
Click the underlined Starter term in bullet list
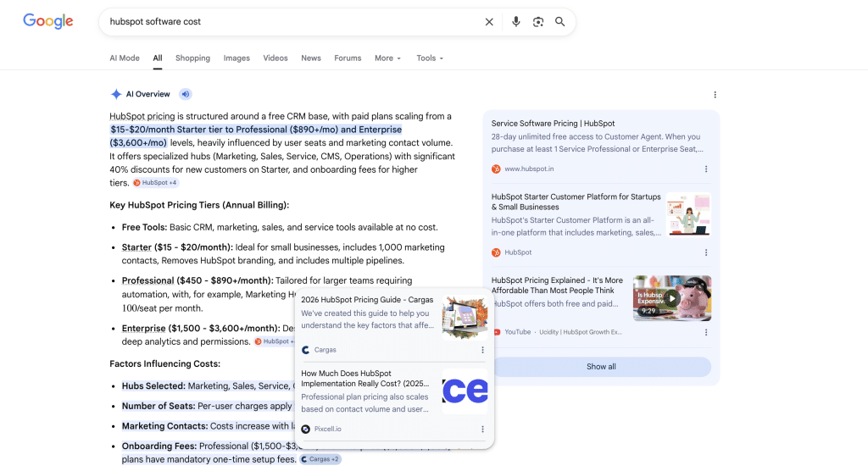[x=136, y=247]
